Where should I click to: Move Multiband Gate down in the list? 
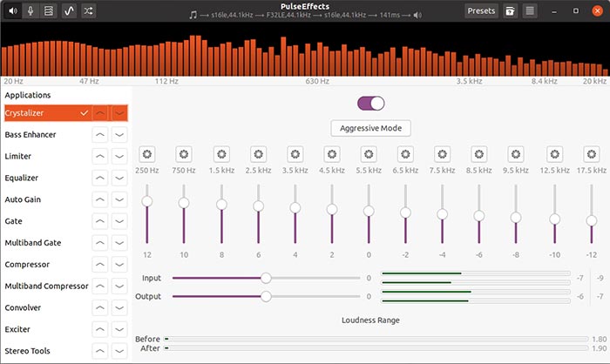tap(119, 243)
